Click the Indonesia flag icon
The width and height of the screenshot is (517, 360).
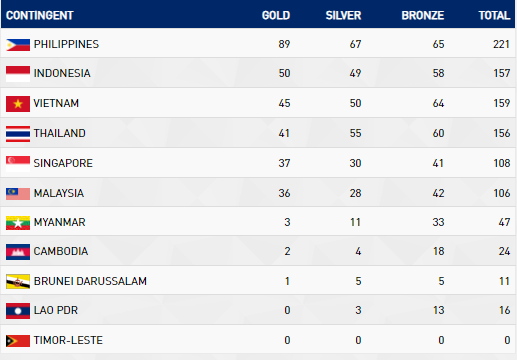[18, 74]
